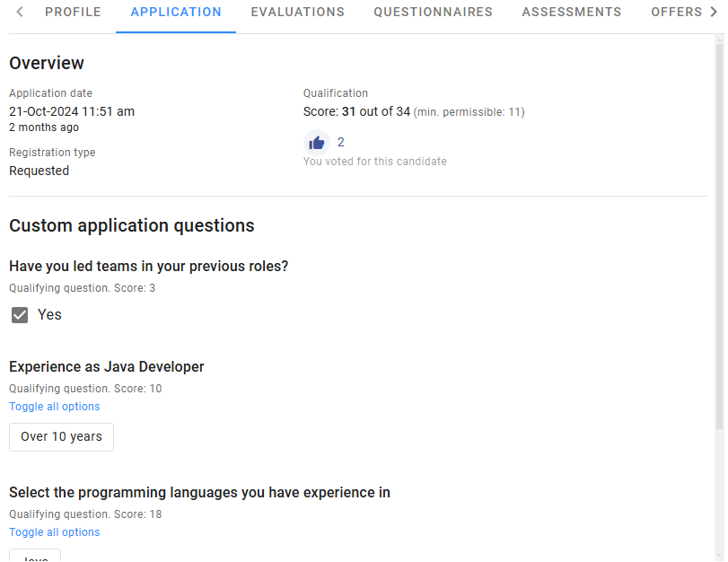Select the Over 10 years answer option

61,437
